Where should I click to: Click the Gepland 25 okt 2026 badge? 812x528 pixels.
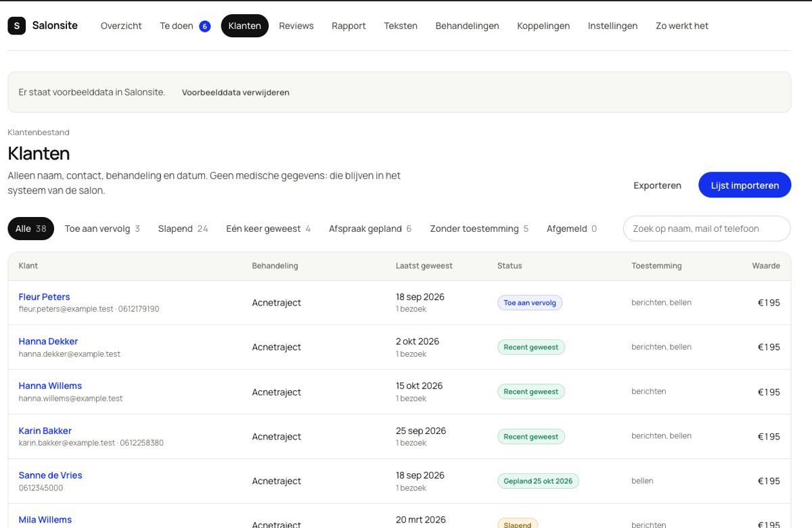click(x=538, y=481)
